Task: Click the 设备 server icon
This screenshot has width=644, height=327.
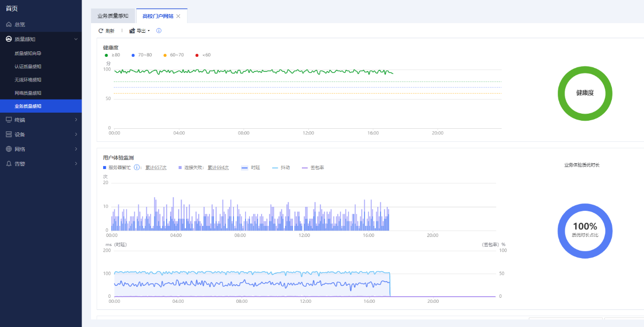Action: 9,134
